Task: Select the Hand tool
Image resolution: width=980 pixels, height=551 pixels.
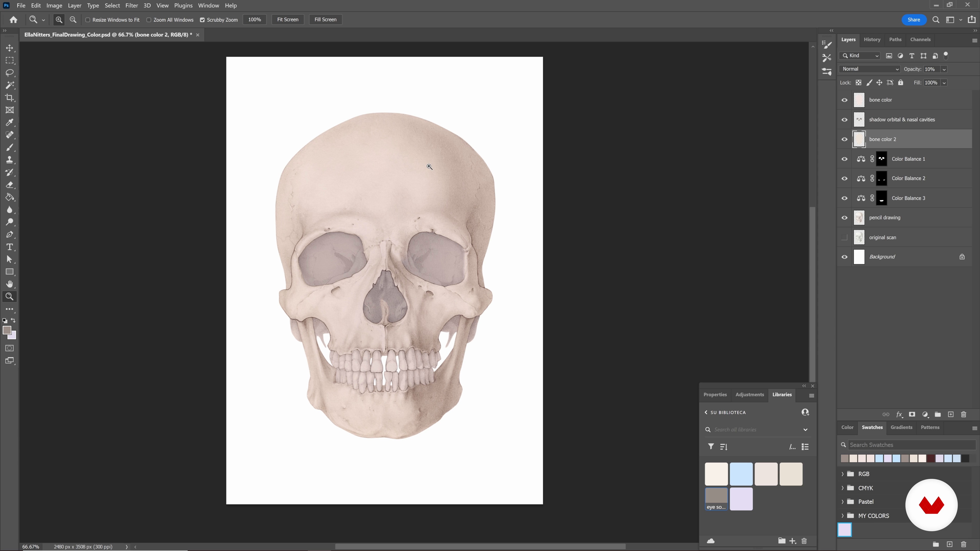Action: [x=9, y=284]
